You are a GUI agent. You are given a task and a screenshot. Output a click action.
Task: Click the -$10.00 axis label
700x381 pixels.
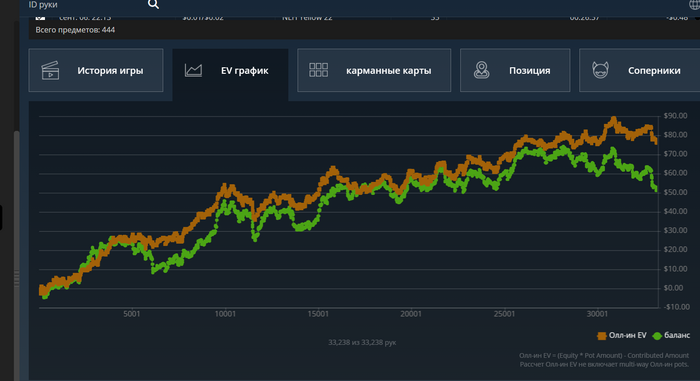[676, 307]
